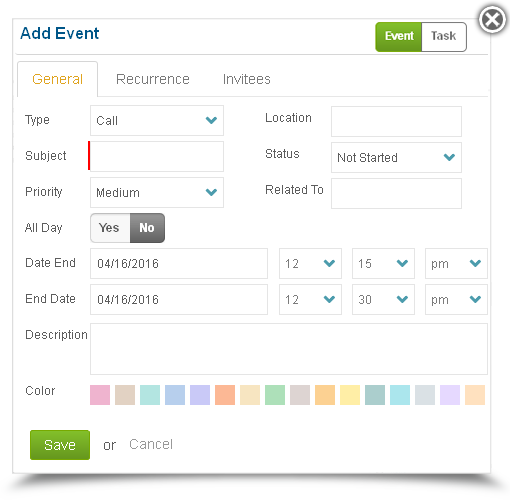The image size is (510, 500).
Task: Set All Day to No
Action: pyautogui.click(x=147, y=228)
